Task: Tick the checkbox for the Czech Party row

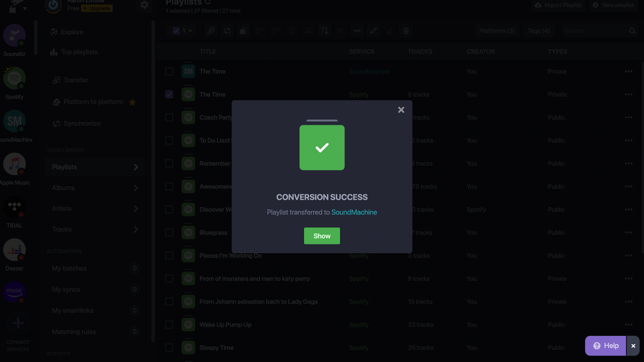Action: coord(169,117)
